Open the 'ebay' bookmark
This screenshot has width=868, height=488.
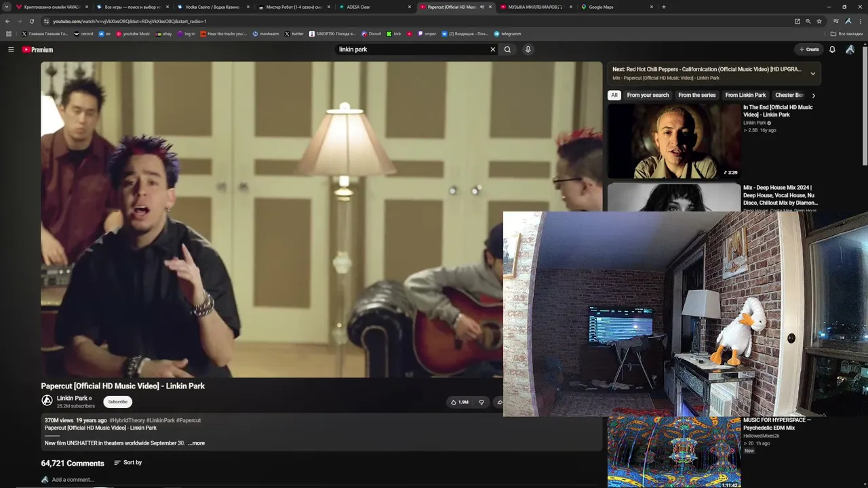click(163, 34)
